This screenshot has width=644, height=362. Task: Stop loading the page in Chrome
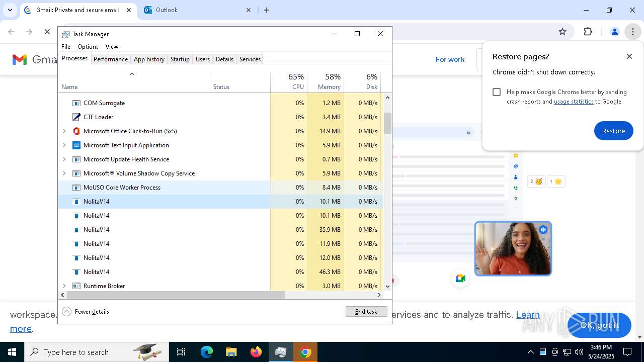click(x=47, y=32)
